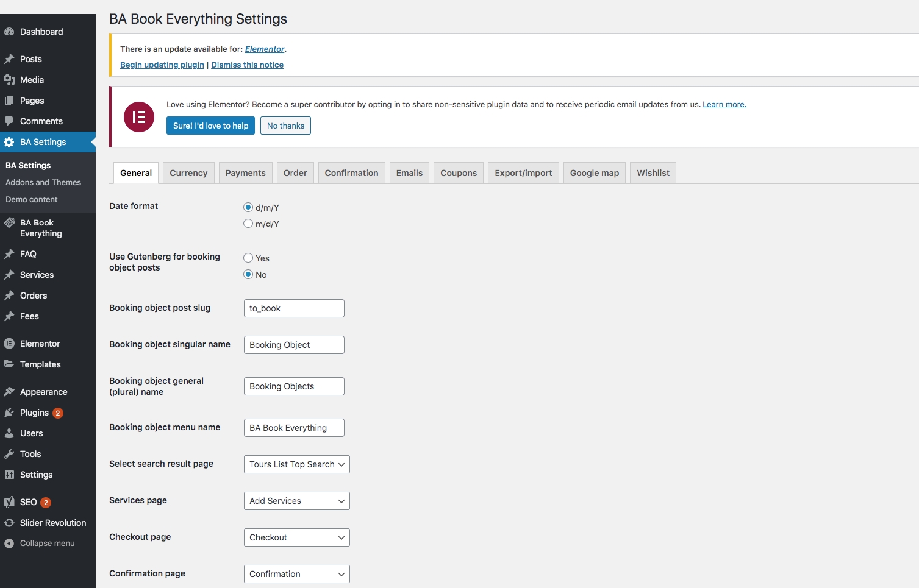
Task: Open the Google map tab
Action: coord(594,173)
